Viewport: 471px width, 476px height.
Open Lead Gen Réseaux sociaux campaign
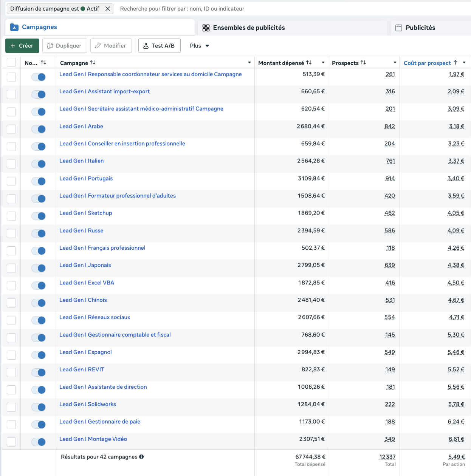pos(95,317)
